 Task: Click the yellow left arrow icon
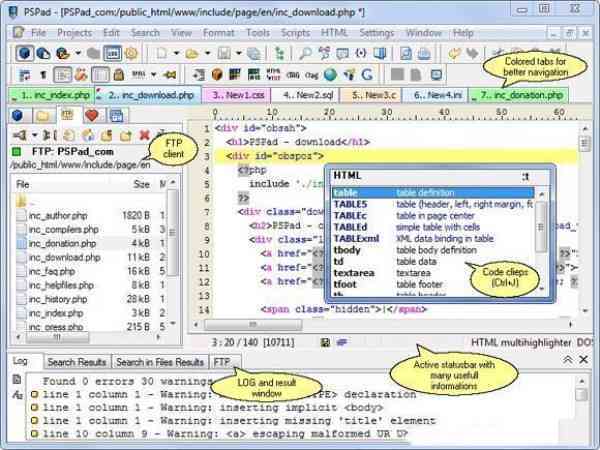tap(170, 74)
